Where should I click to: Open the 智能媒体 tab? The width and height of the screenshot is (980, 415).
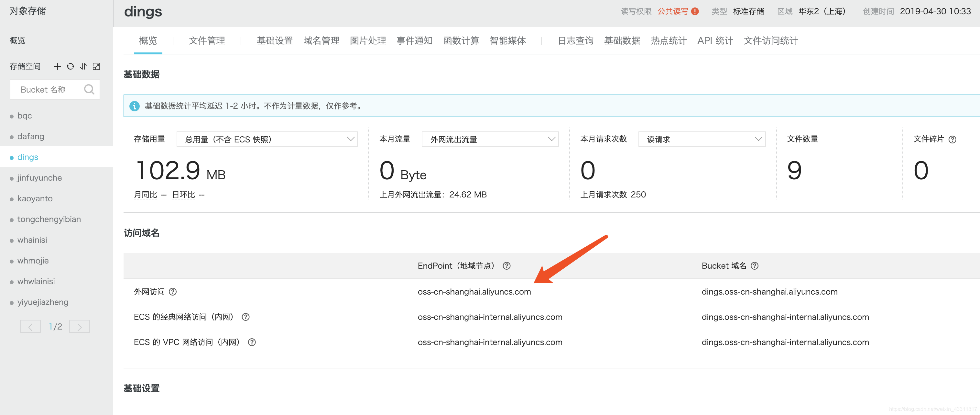pyautogui.click(x=508, y=41)
